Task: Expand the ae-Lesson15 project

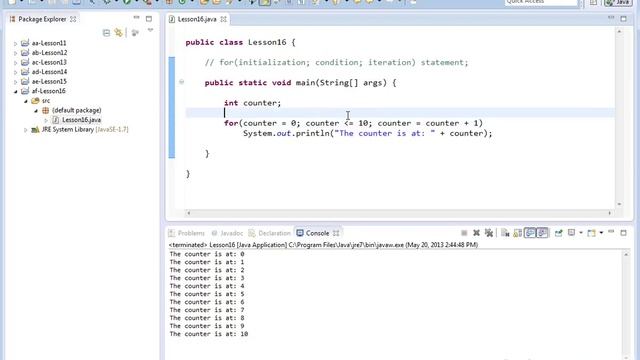Action: click(x=16, y=82)
